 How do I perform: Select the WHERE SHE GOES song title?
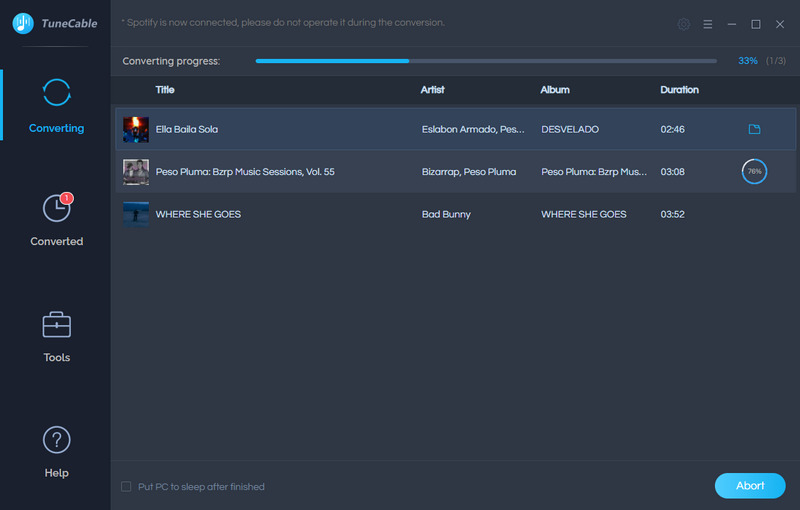(x=198, y=214)
